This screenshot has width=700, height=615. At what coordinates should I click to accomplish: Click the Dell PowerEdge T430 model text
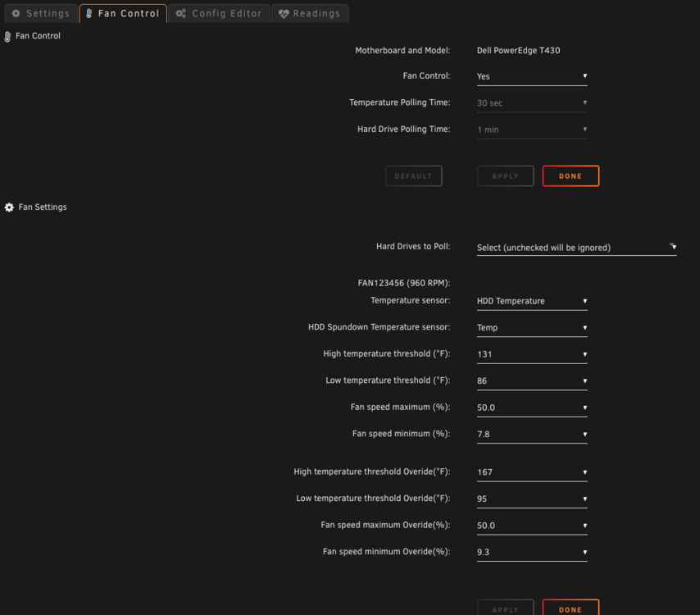pyautogui.click(x=518, y=51)
